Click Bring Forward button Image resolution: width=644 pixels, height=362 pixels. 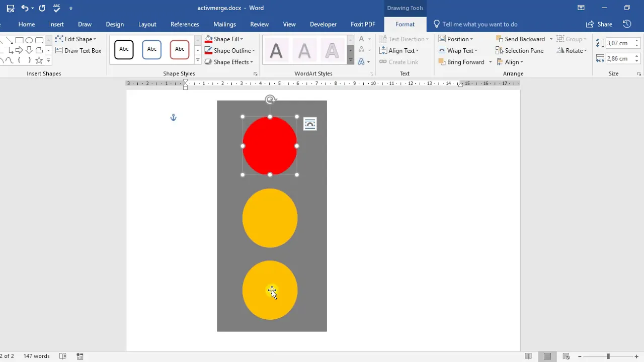click(461, 62)
